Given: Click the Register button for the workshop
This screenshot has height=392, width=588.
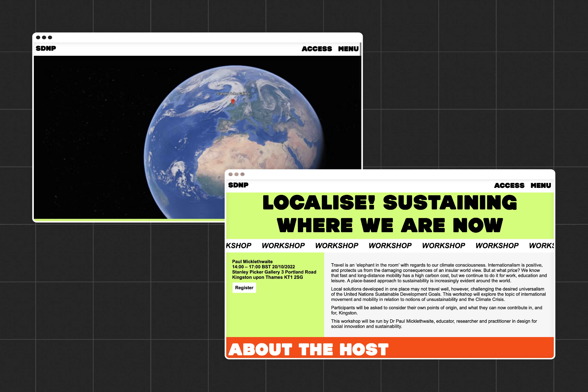Looking at the screenshot, I should coord(244,288).
